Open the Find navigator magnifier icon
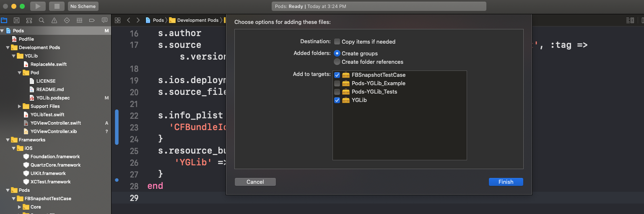 (x=42, y=20)
